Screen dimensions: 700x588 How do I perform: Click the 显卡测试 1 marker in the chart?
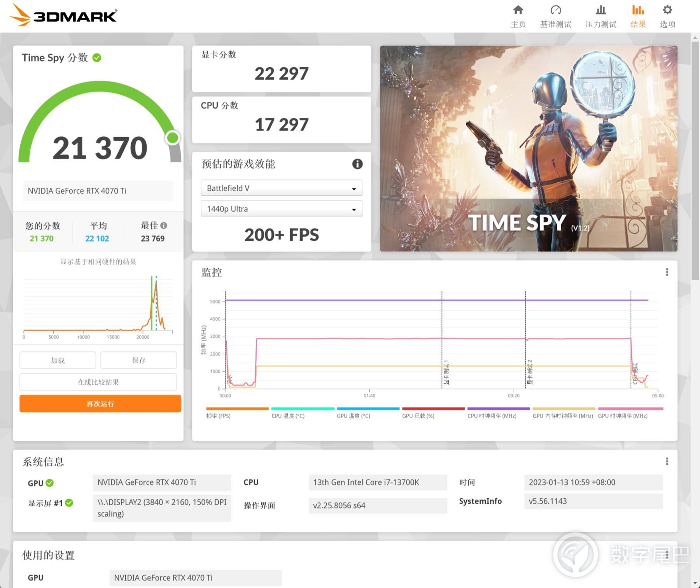[x=446, y=372]
